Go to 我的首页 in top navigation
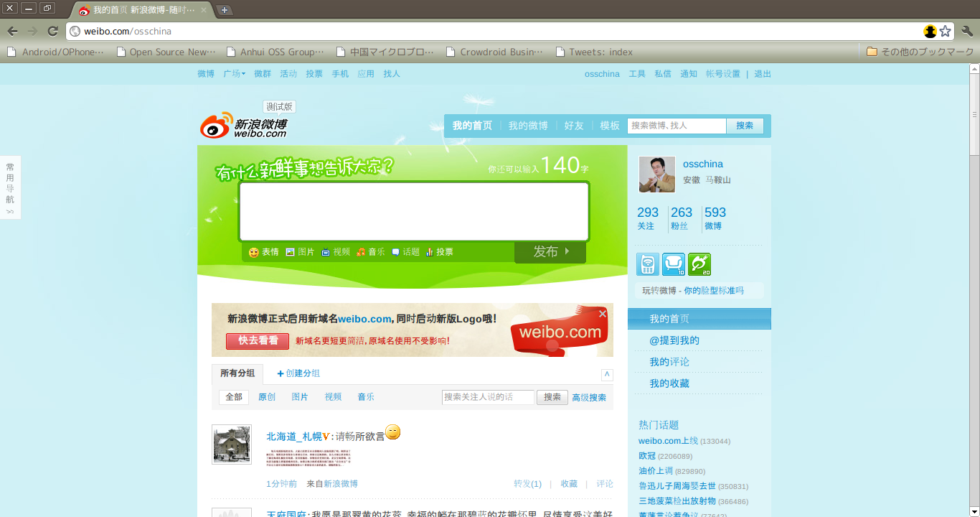 [x=472, y=126]
